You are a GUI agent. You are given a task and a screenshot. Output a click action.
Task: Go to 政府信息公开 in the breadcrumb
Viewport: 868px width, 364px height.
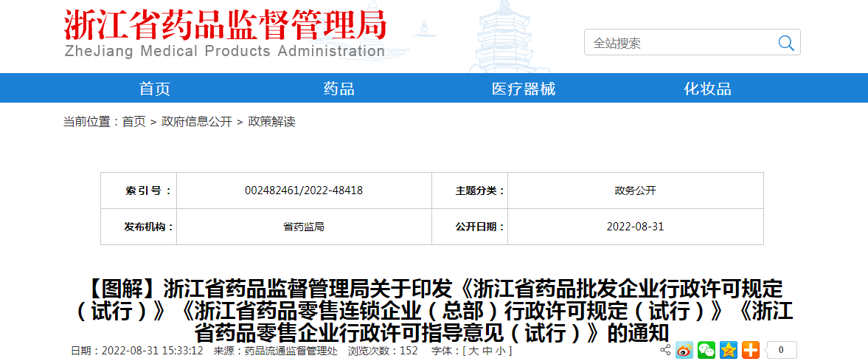(196, 122)
